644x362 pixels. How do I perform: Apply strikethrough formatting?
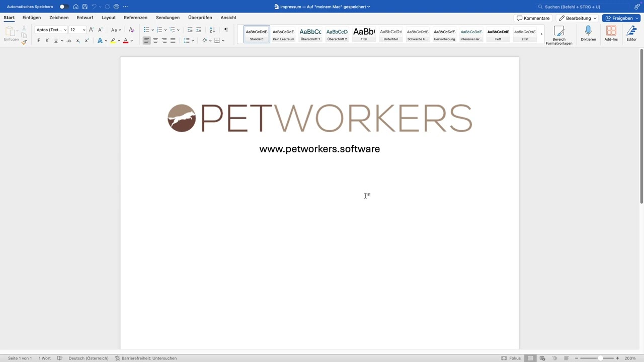click(x=69, y=41)
